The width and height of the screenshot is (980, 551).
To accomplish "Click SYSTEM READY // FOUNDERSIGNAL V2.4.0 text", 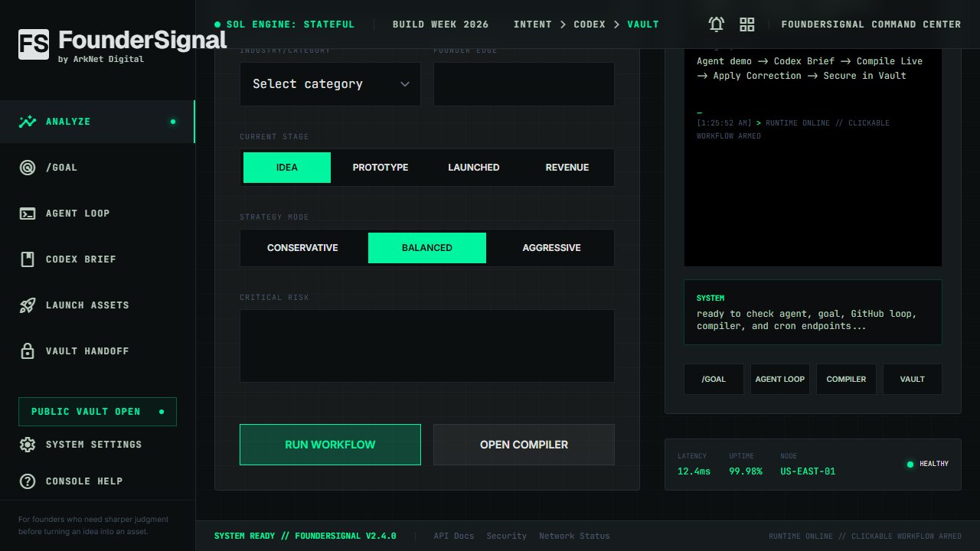I will pos(305,536).
